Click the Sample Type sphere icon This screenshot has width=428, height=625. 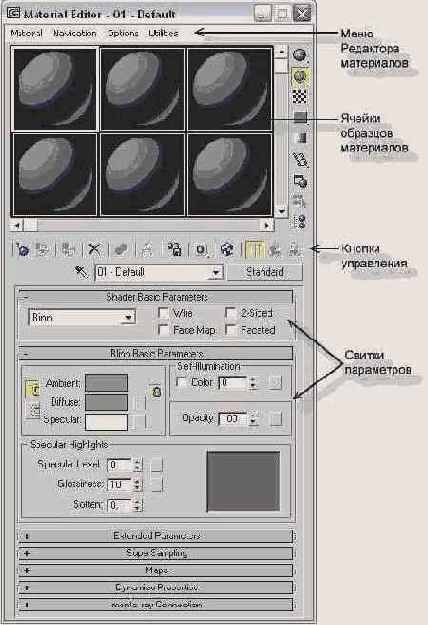[300, 55]
